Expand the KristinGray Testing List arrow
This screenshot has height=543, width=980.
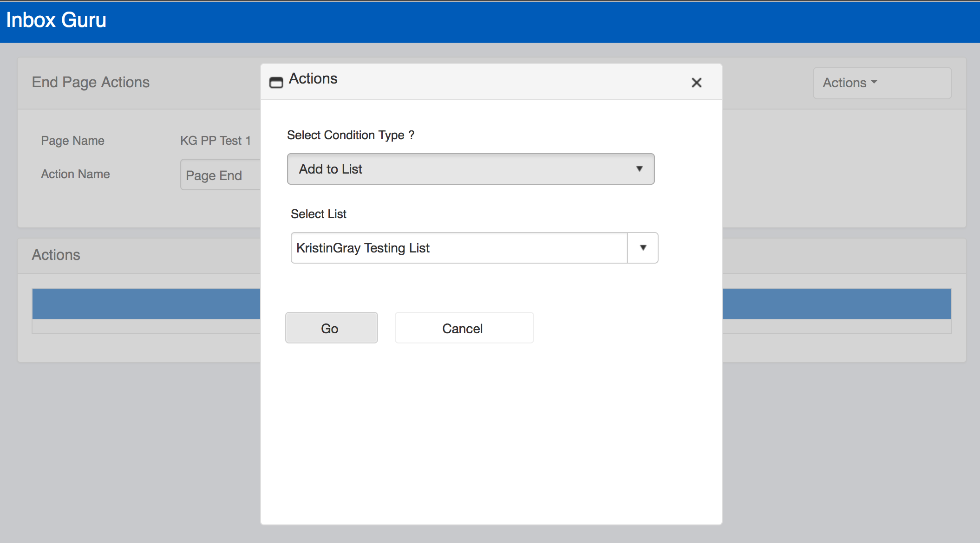click(643, 248)
